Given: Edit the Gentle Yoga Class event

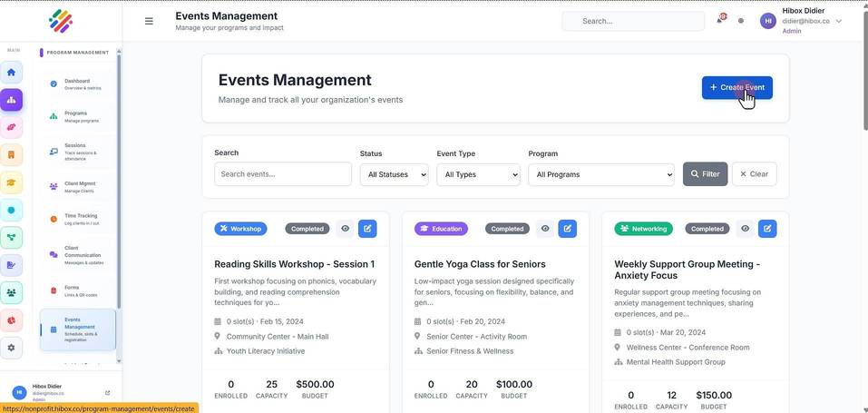Looking at the screenshot, I should pos(568,229).
